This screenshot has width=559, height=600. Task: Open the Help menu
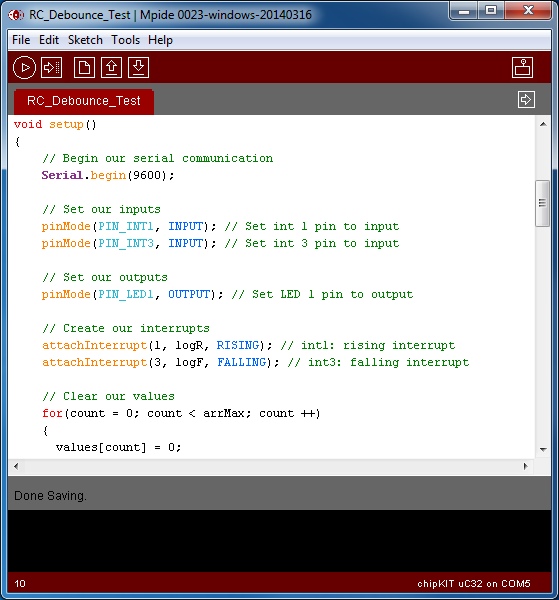(160, 40)
